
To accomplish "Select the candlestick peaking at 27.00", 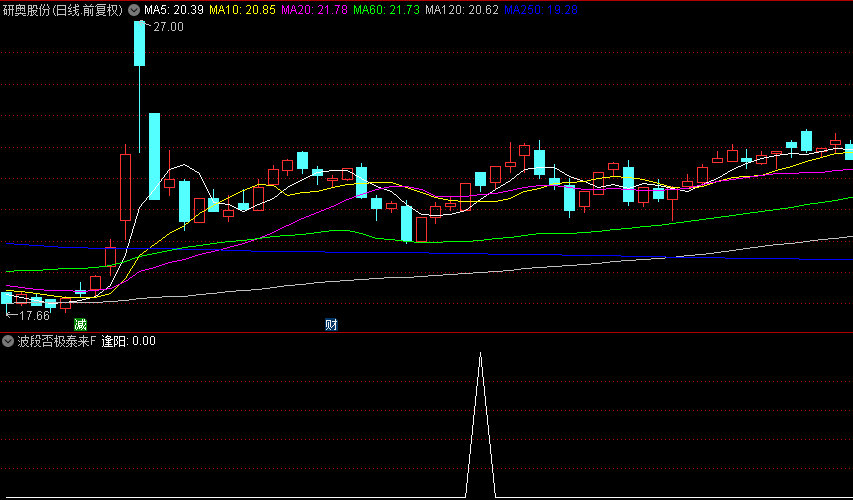I will click(140, 44).
